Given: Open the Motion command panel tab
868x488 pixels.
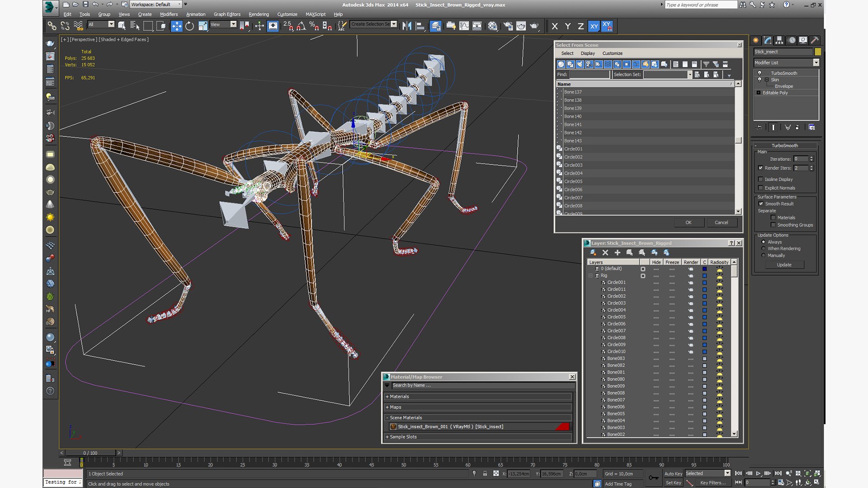Looking at the screenshot, I should coord(792,40).
